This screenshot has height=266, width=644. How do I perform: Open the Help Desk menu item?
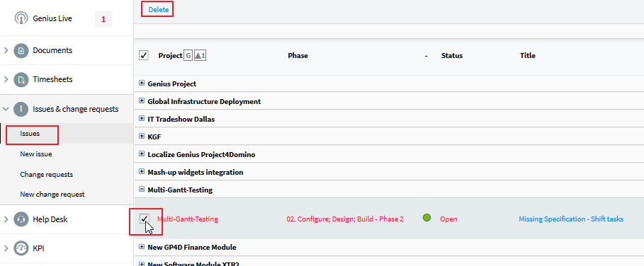[50, 219]
